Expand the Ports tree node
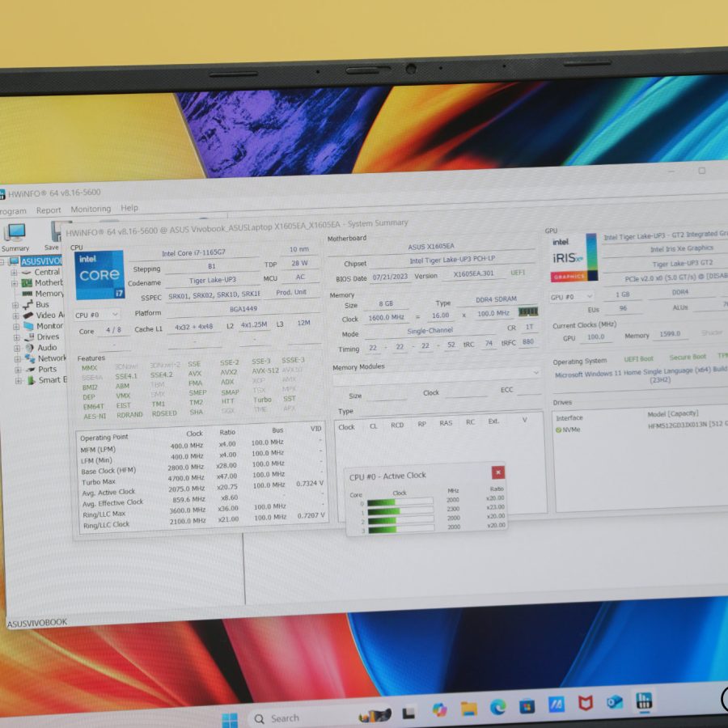 point(18,370)
